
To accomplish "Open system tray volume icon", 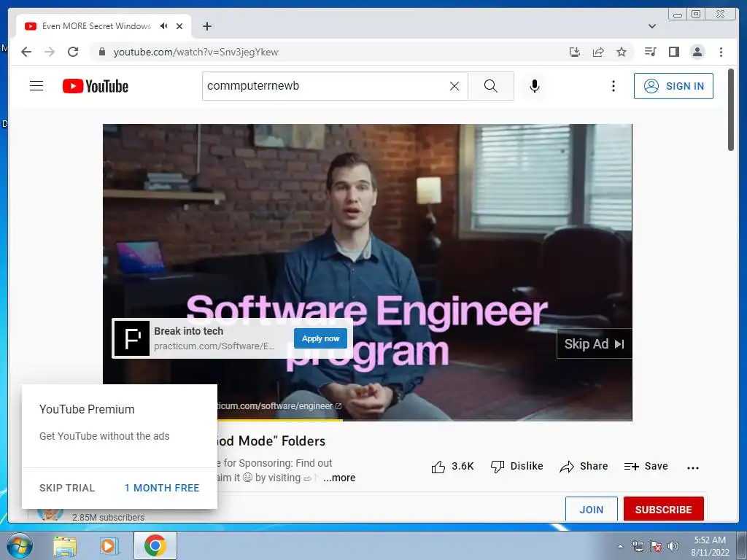I will pyautogui.click(x=673, y=546).
